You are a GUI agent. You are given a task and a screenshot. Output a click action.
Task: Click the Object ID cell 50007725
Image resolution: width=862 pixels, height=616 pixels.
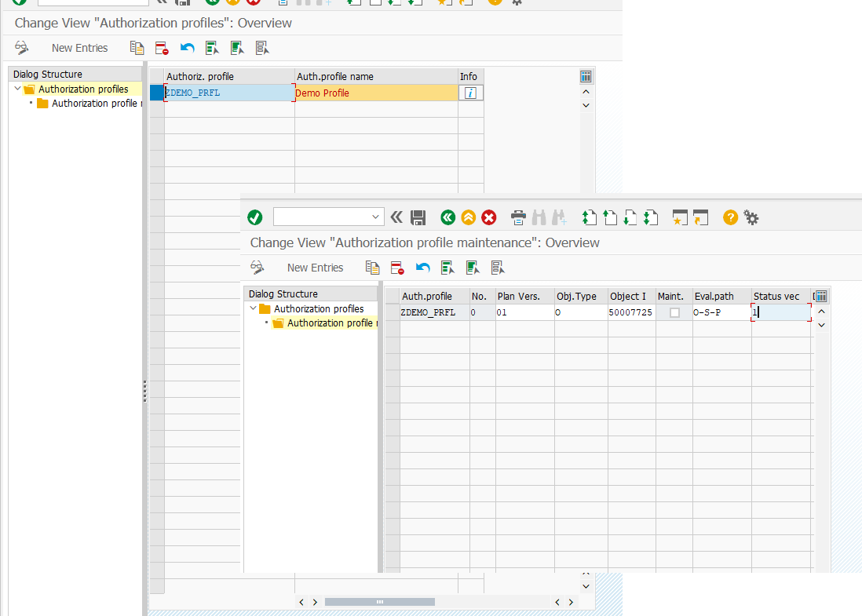[x=631, y=312]
